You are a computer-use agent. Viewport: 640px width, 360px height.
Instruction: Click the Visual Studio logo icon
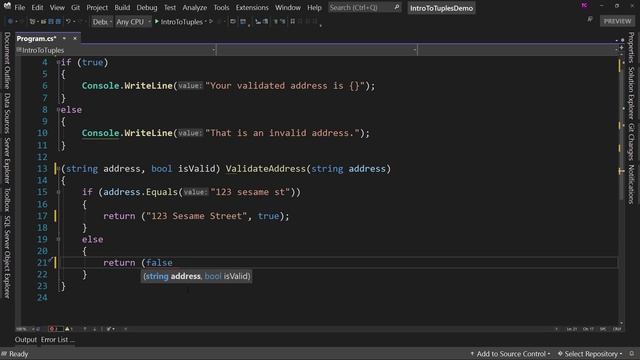coord(7,6)
